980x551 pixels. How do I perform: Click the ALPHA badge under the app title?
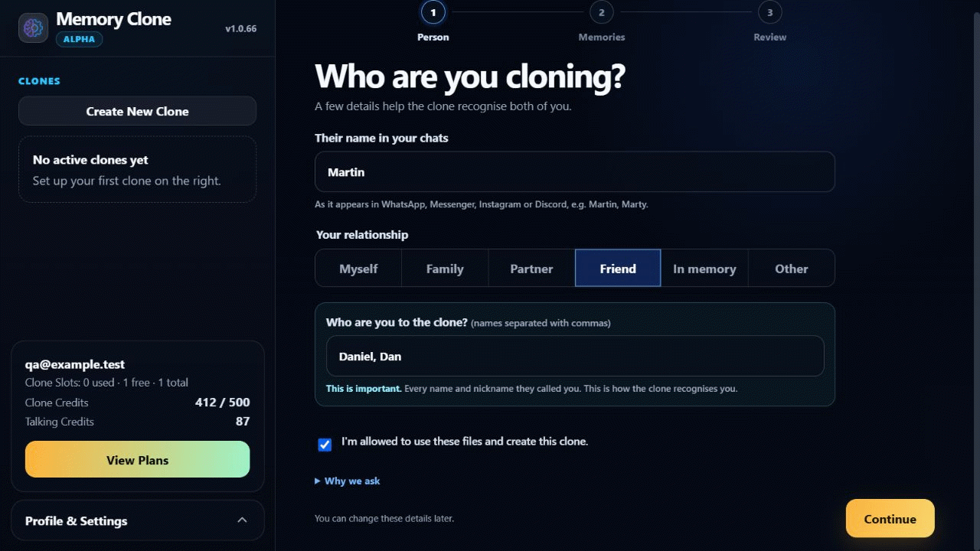[x=79, y=39]
